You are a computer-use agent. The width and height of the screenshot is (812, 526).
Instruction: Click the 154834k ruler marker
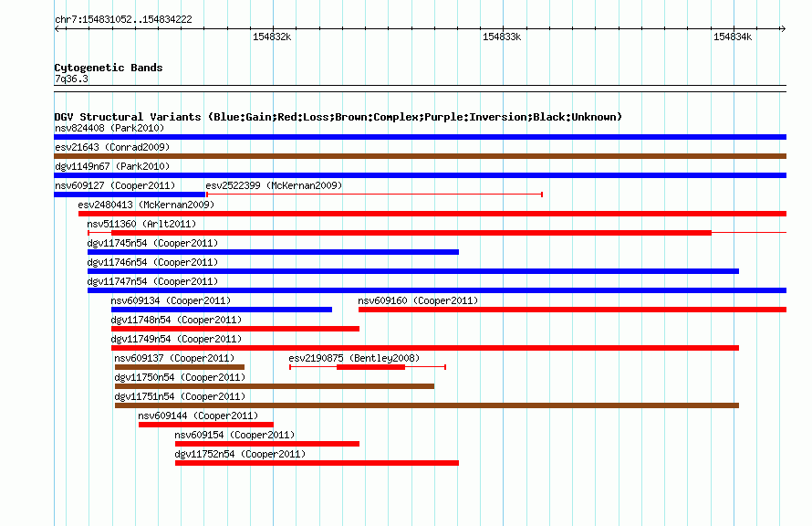pyautogui.click(x=733, y=37)
